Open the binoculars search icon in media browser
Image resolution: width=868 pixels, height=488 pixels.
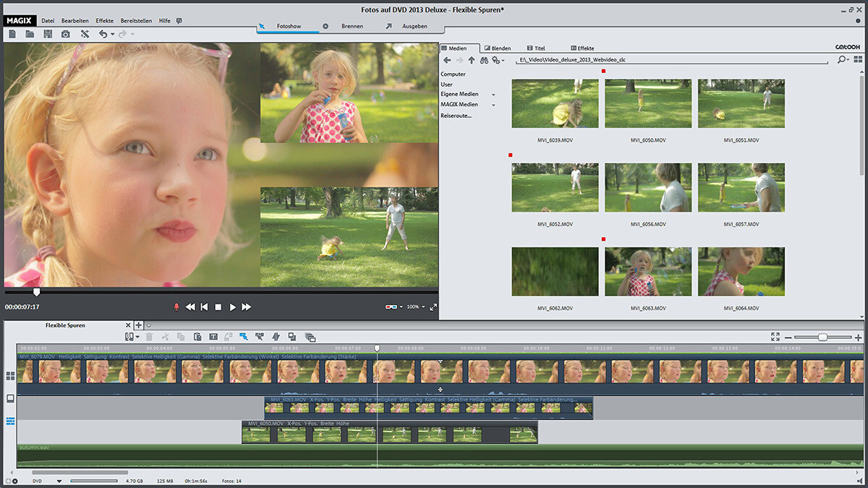pyautogui.click(x=484, y=60)
